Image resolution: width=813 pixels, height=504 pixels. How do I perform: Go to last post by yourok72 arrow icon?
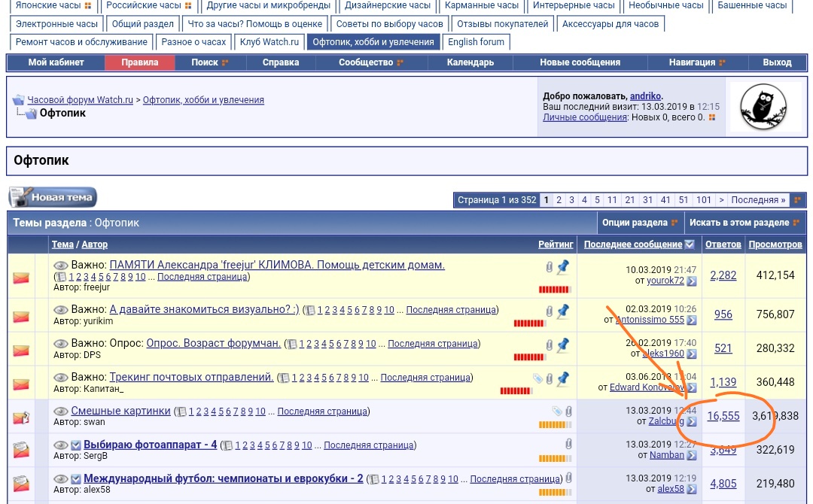click(x=691, y=281)
